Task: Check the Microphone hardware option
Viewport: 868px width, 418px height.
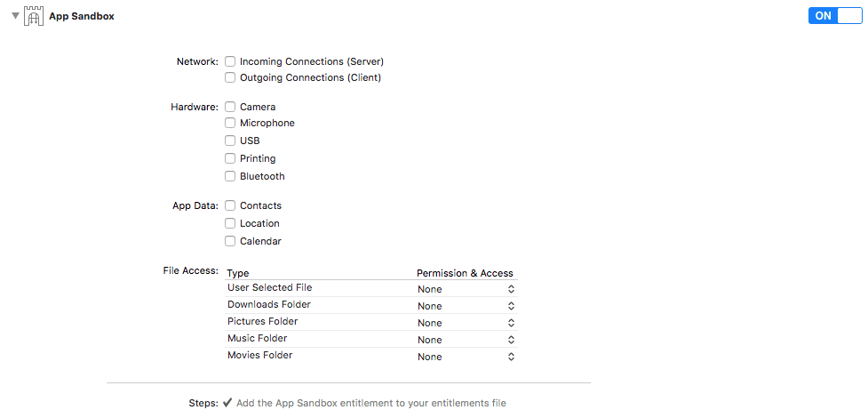Action: (231, 124)
